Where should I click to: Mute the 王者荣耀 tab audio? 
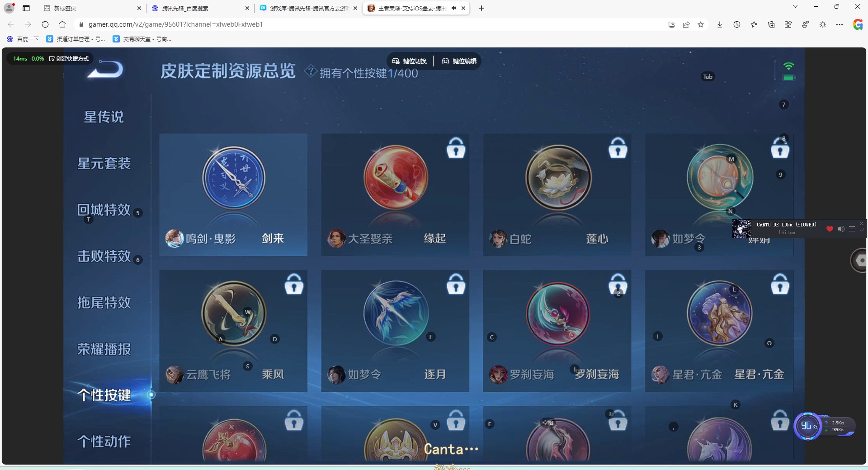click(x=453, y=8)
